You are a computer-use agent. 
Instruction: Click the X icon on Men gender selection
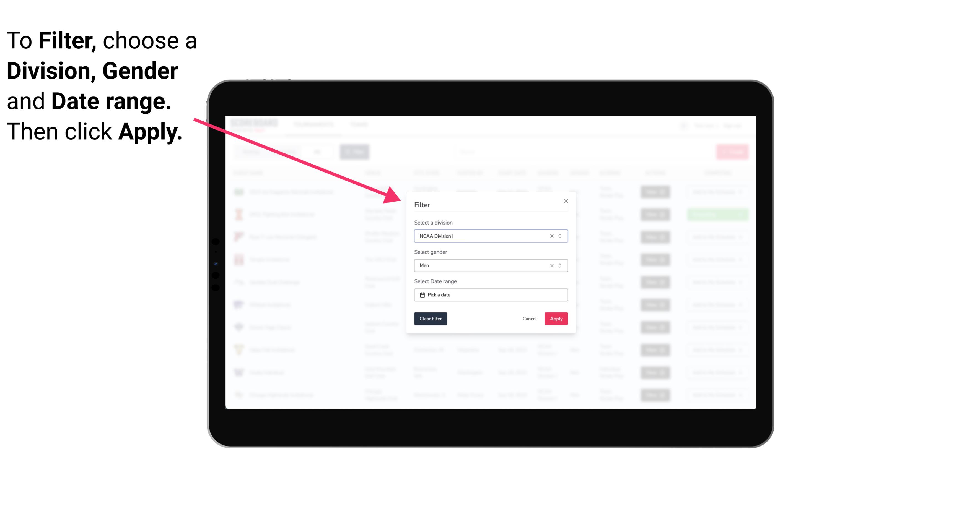(x=551, y=265)
